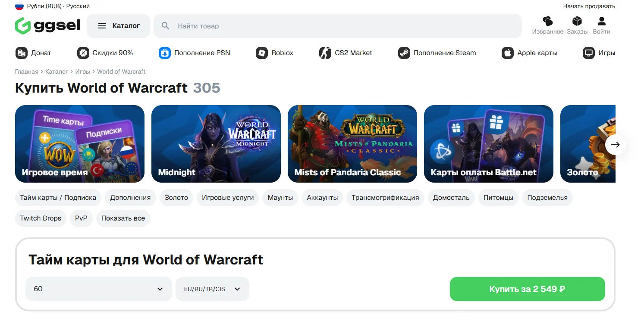Click the Steam icon
This screenshot has height=320, width=644.
click(x=404, y=53)
